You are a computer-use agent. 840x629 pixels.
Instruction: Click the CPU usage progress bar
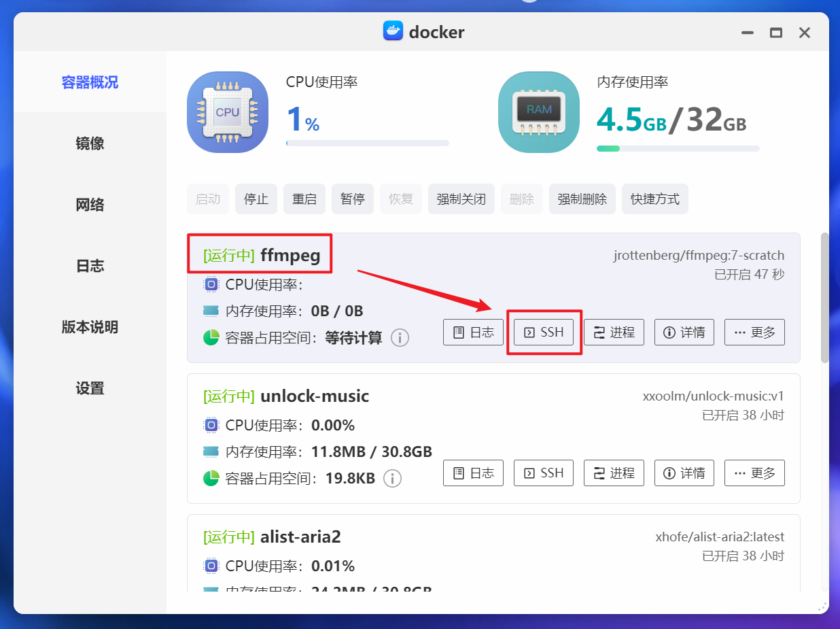click(x=368, y=143)
